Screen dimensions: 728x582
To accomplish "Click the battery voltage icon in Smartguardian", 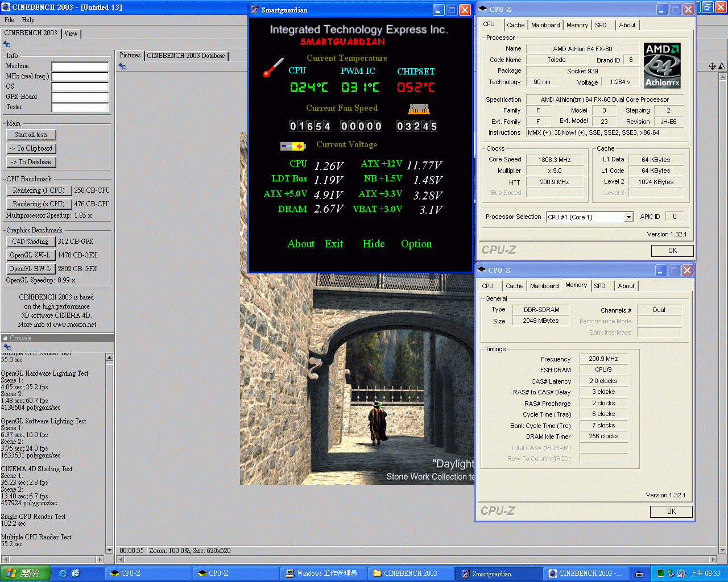I will click(x=293, y=146).
